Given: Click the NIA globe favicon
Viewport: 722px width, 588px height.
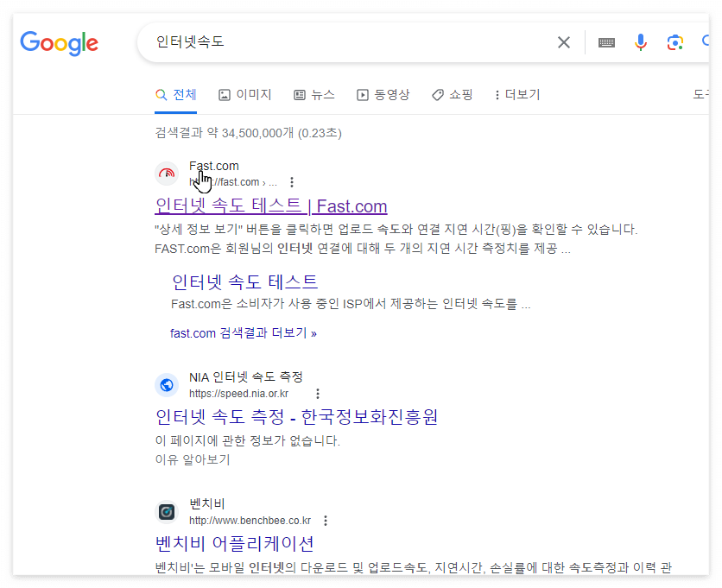Looking at the screenshot, I should tap(166, 384).
